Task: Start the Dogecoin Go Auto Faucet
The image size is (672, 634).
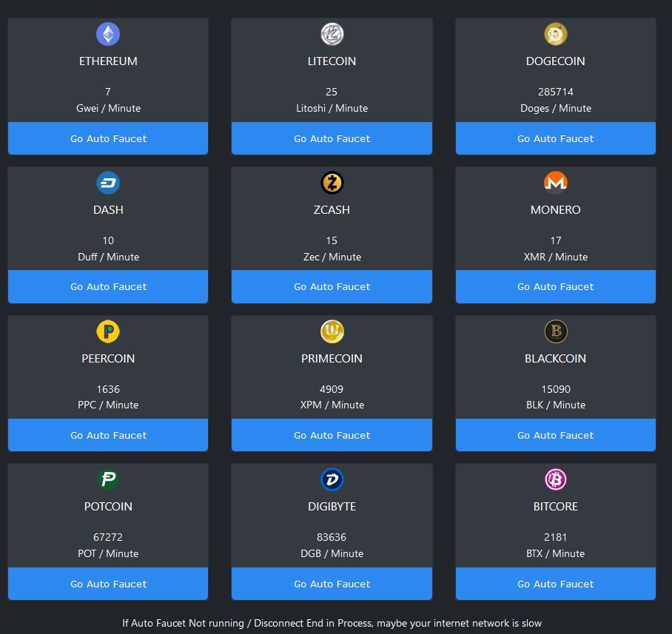Action: 555,138
